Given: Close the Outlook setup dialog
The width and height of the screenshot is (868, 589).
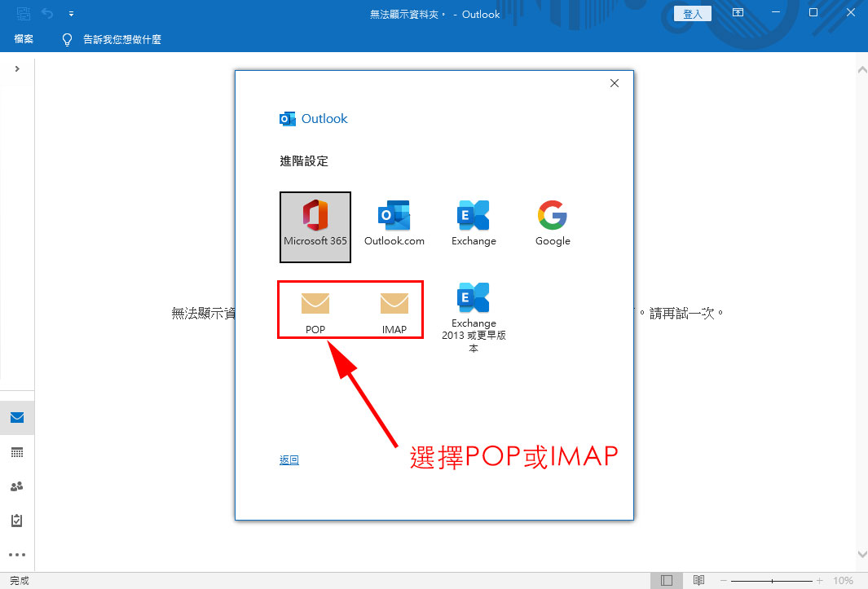Looking at the screenshot, I should (614, 83).
